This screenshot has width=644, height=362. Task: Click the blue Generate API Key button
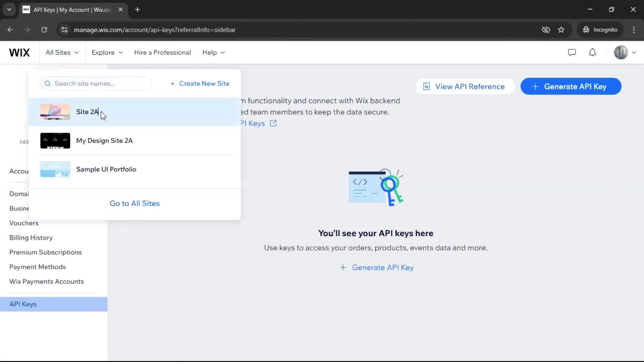point(571,86)
